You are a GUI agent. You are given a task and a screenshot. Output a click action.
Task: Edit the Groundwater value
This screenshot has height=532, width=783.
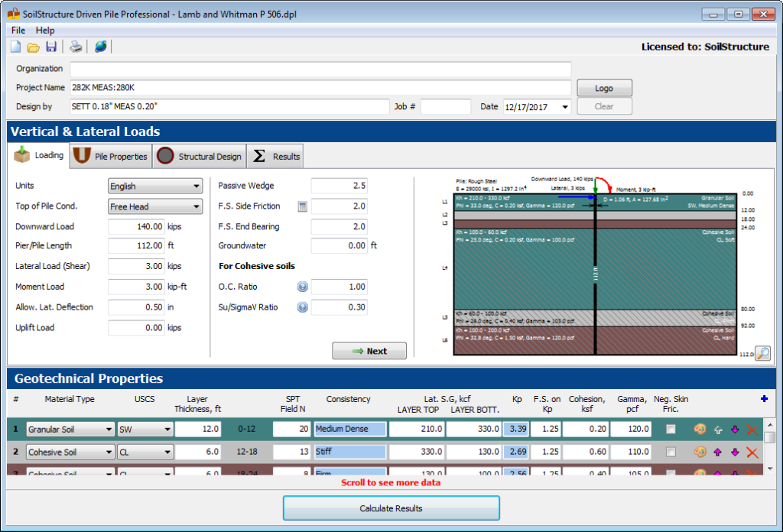coord(339,245)
